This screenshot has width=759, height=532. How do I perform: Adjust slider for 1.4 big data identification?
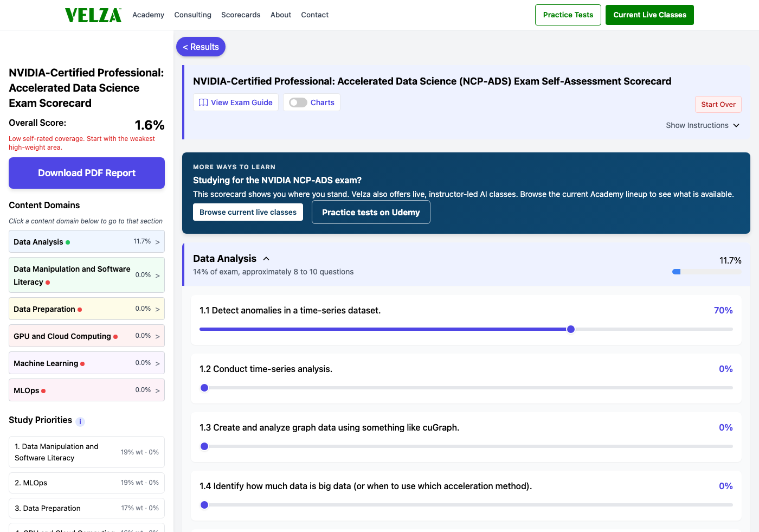tap(466, 505)
